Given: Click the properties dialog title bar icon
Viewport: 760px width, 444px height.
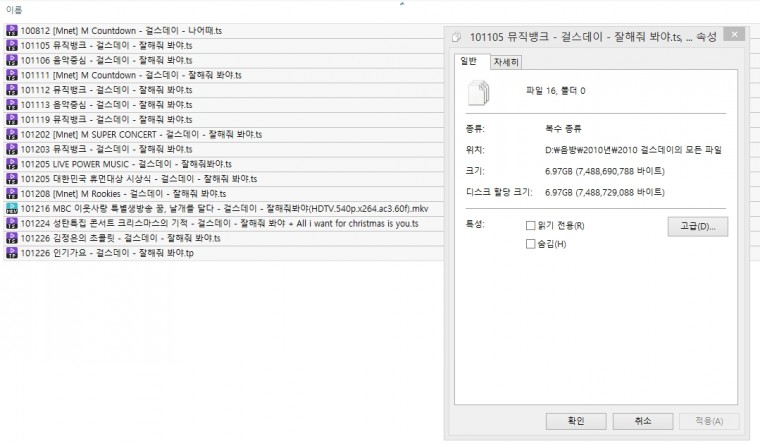Looking at the screenshot, I should click(x=456, y=37).
